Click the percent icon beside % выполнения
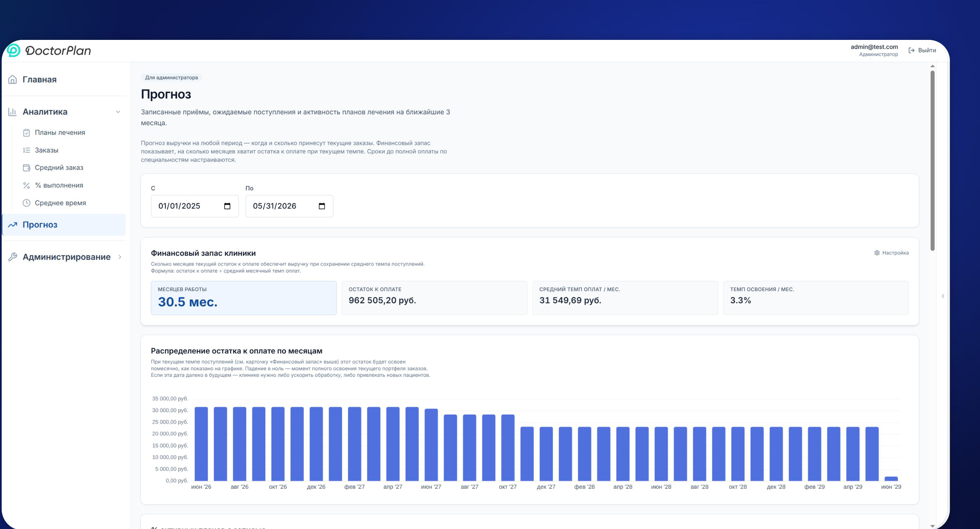This screenshot has width=980, height=529. [26, 185]
